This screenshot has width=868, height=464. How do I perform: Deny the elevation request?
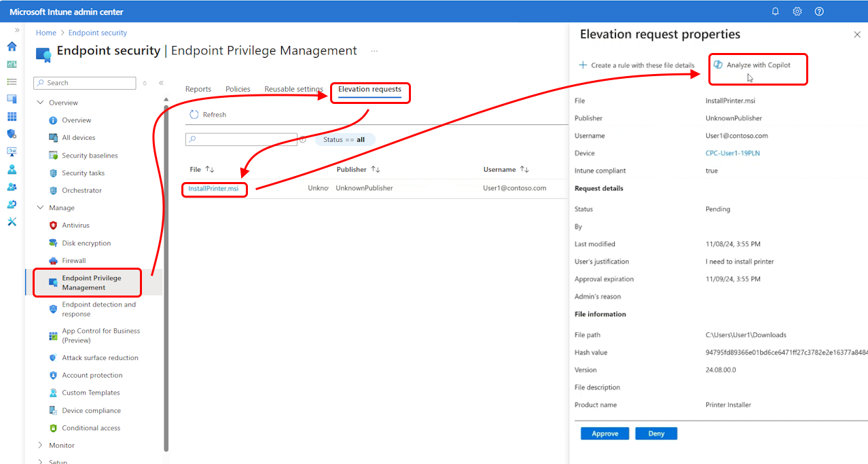pyautogui.click(x=656, y=433)
